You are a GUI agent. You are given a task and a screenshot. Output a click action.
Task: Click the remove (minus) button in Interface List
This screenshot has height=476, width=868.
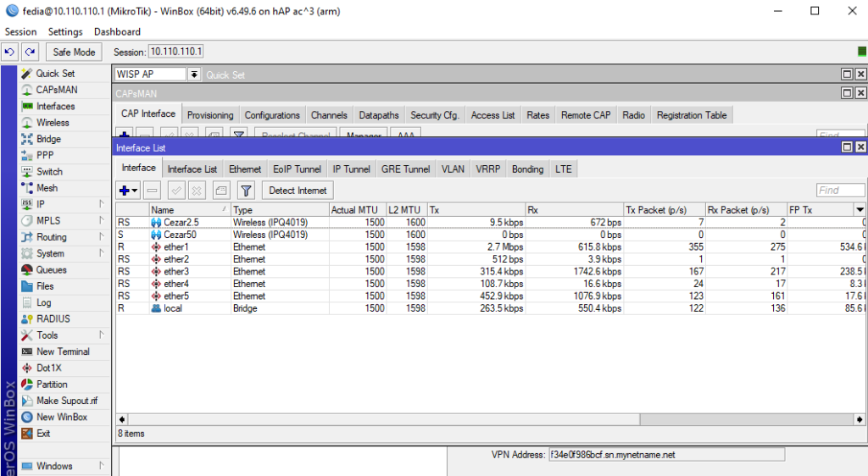point(153,191)
